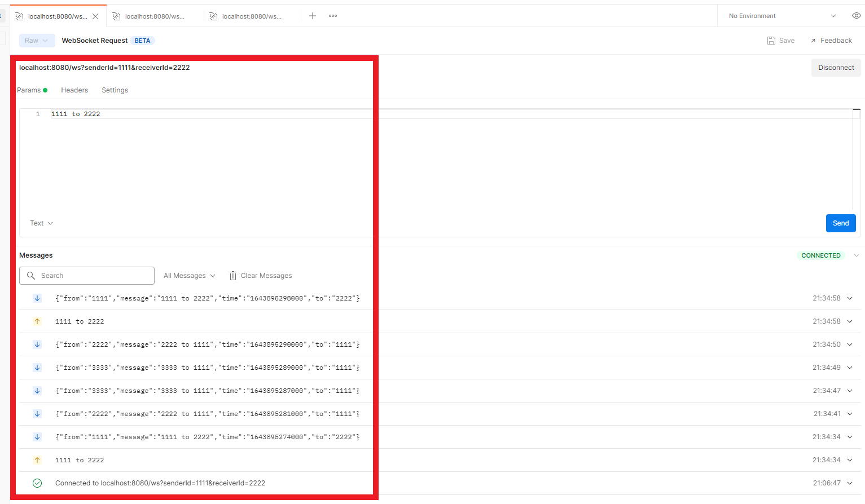Viewport: 865px width, 504px height.
Task: Click the Disconnect button
Action: [x=836, y=68]
